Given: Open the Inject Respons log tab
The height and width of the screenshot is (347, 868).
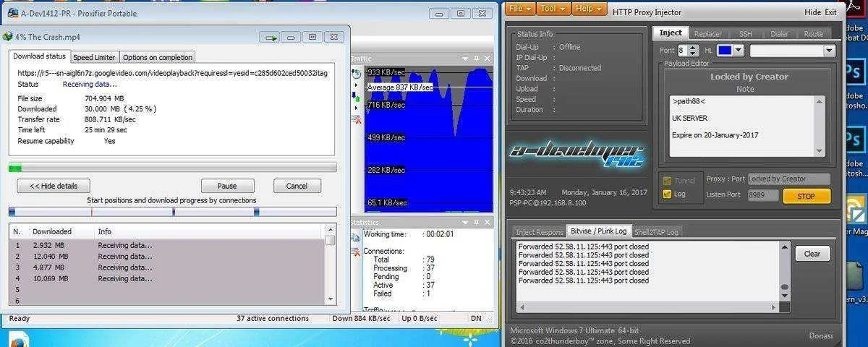Looking at the screenshot, I should pyautogui.click(x=539, y=232).
